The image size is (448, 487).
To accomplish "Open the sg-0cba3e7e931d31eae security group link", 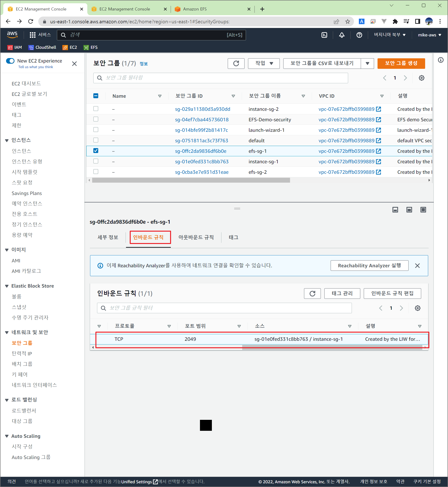I will click(202, 172).
